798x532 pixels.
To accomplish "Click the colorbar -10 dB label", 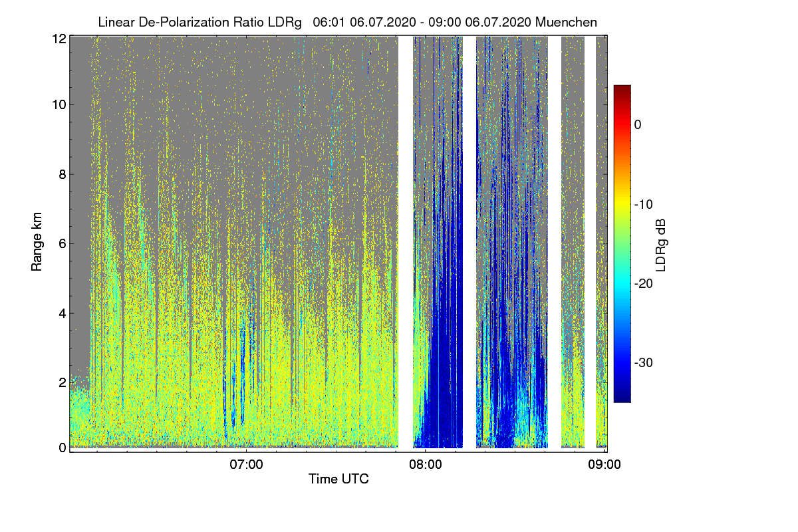I will click(644, 204).
